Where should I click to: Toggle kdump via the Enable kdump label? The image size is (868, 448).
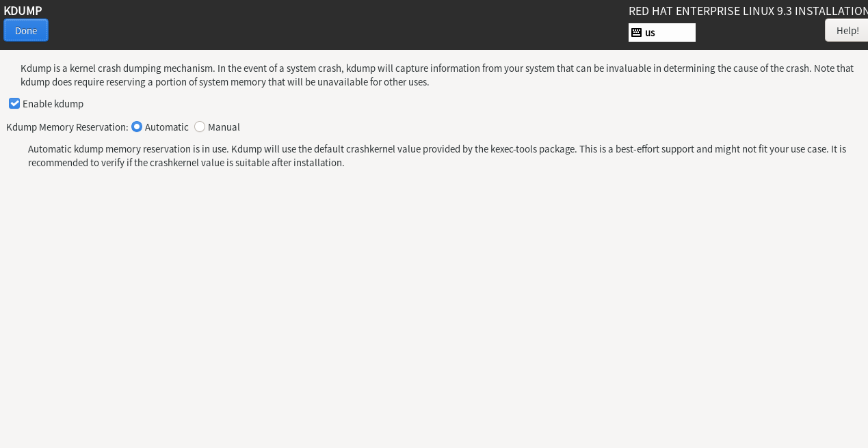(53, 104)
